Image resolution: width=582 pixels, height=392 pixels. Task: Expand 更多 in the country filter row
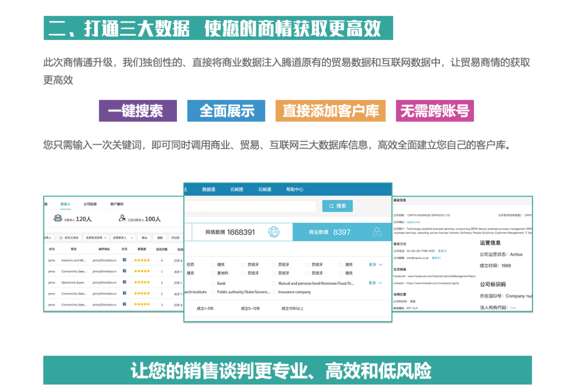click(375, 264)
